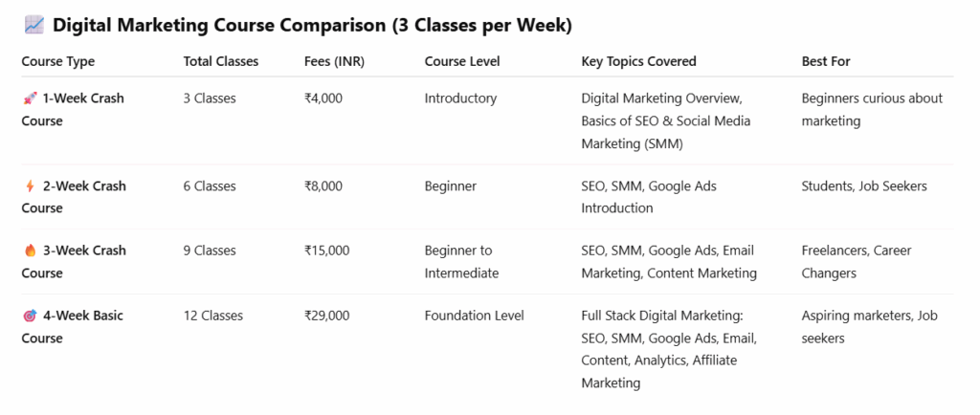Screen dimensions: 980x415
Task: Click the target icon for 4-Week Basic Course
Action: (30, 316)
